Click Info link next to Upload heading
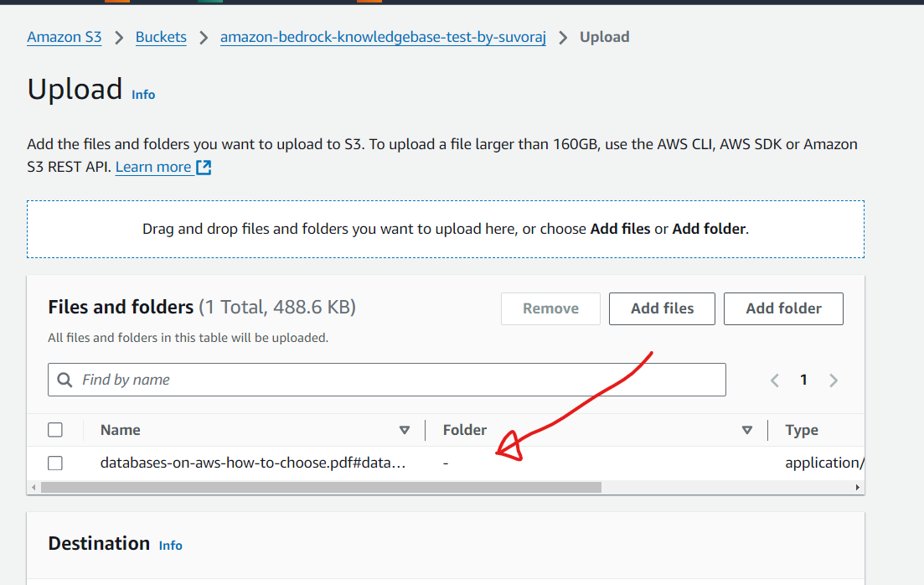 143,95
